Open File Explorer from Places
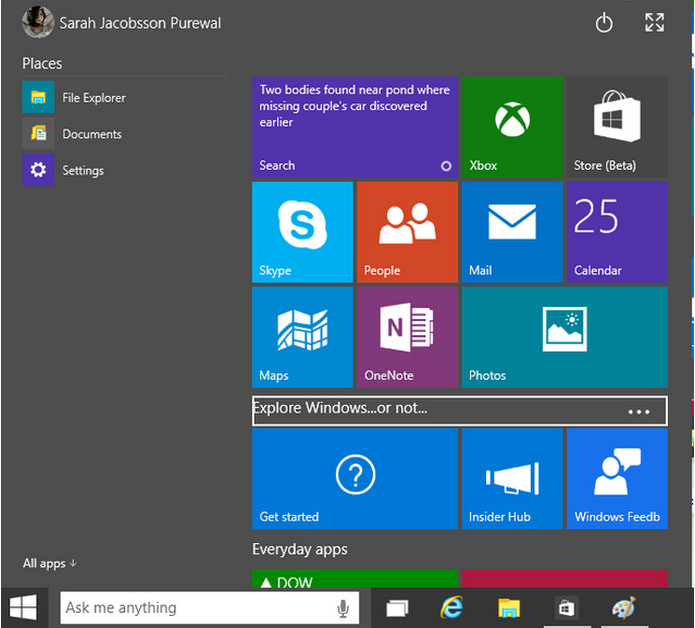 pyautogui.click(x=74, y=98)
